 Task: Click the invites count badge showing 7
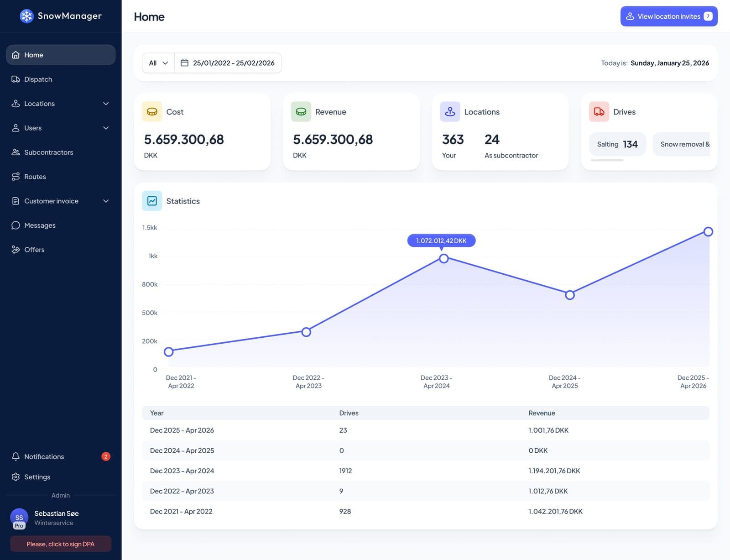(x=708, y=16)
